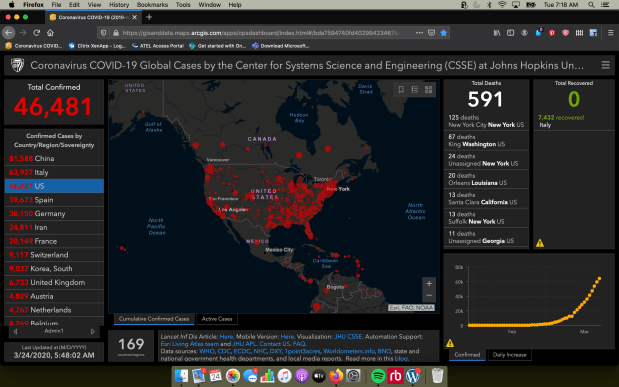This screenshot has height=387, width=619.
Task: Toggle Firefox sidebars icon
Action: coord(510,33)
